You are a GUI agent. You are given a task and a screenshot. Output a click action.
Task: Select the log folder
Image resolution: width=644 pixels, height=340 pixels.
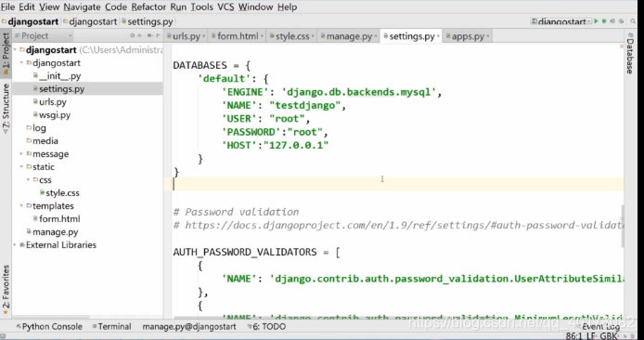pyautogui.click(x=36, y=128)
